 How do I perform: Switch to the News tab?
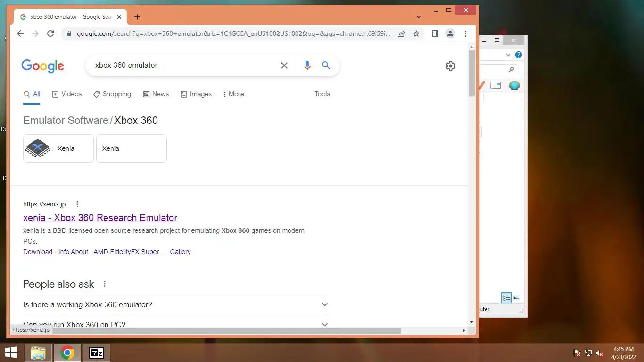pyautogui.click(x=156, y=94)
